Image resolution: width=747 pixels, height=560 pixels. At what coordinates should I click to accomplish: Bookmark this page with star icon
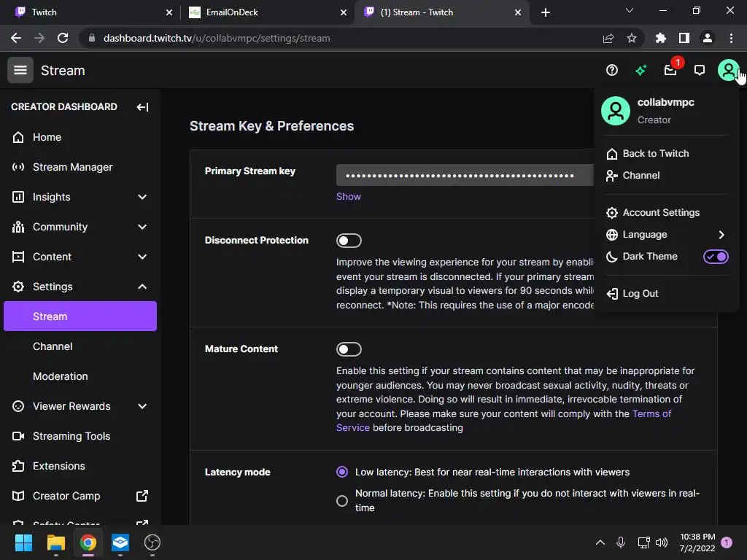632,38
